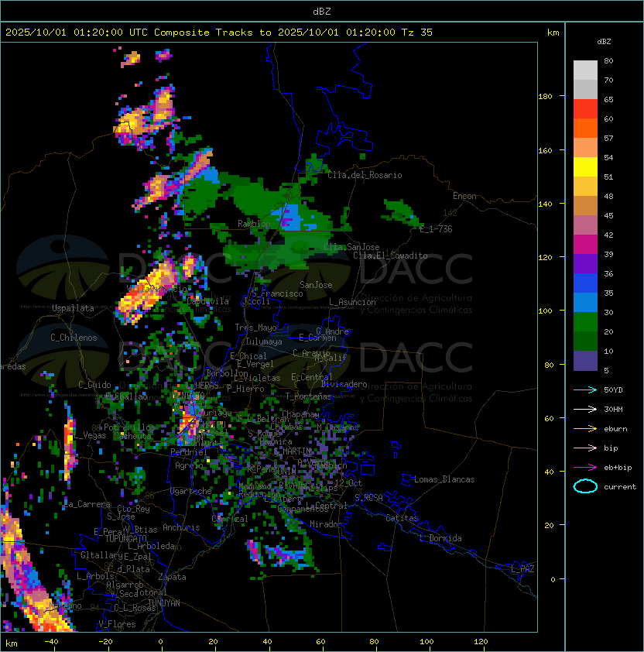Click the 'Catitas' place label
The height and width of the screenshot is (652, 644).
coord(402,518)
